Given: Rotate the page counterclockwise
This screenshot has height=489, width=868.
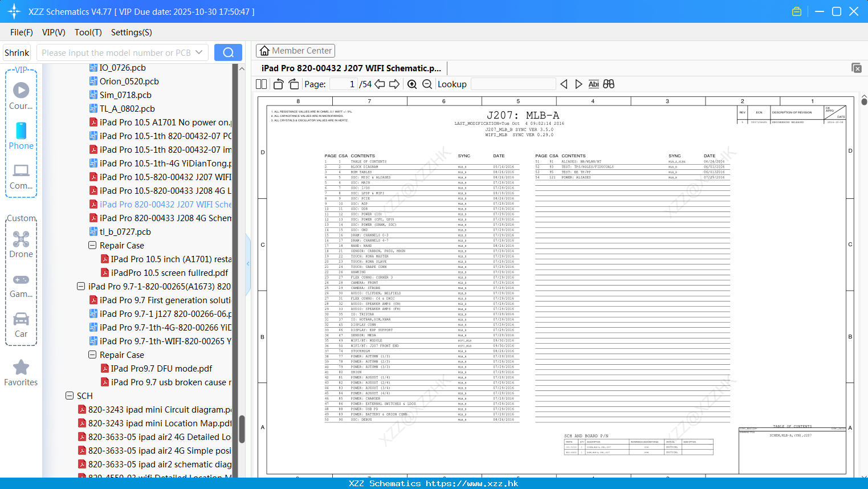Looking at the screenshot, I should click(278, 84).
